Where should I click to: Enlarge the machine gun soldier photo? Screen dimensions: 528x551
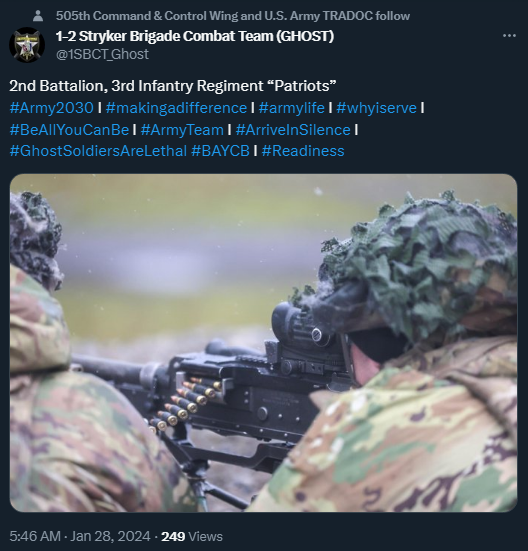pyautogui.click(x=263, y=343)
